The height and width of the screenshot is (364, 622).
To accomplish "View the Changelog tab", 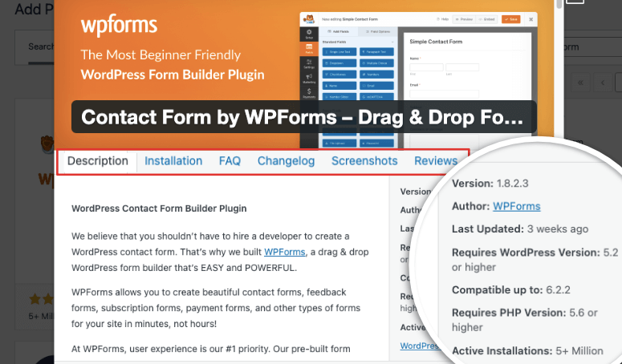I will (286, 161).
